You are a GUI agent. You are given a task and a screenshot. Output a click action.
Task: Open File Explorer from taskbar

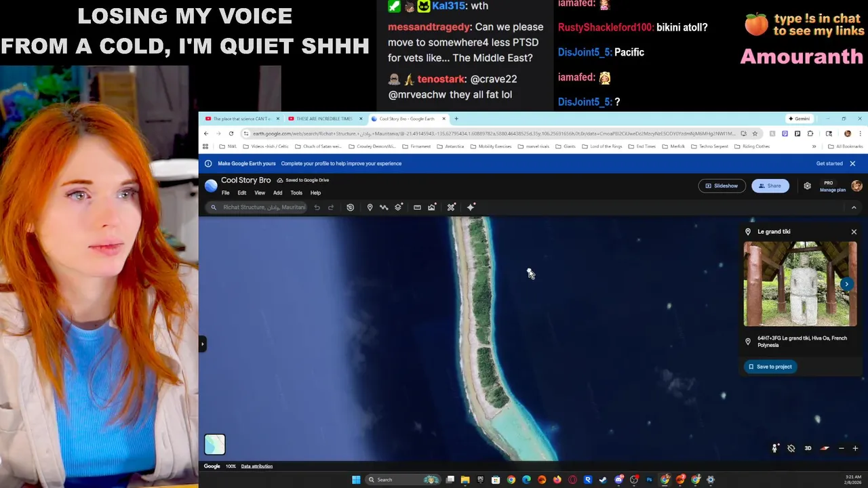(x=465, y=480)
